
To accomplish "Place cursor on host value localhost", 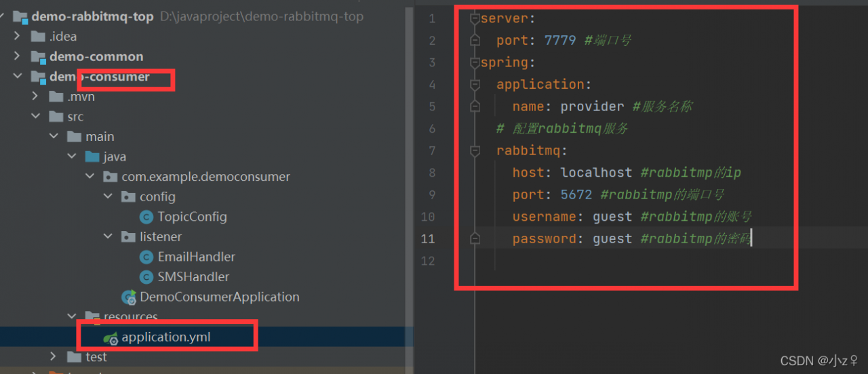I will (x=596, y=173).
